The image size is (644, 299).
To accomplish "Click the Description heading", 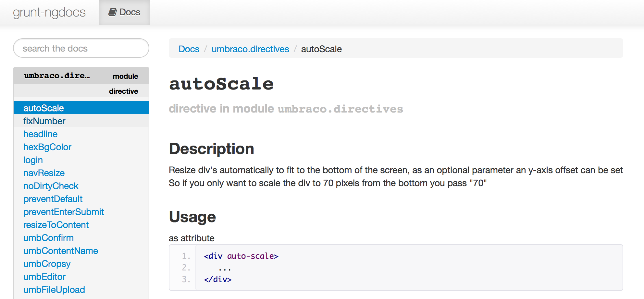I will click(212, 149).
